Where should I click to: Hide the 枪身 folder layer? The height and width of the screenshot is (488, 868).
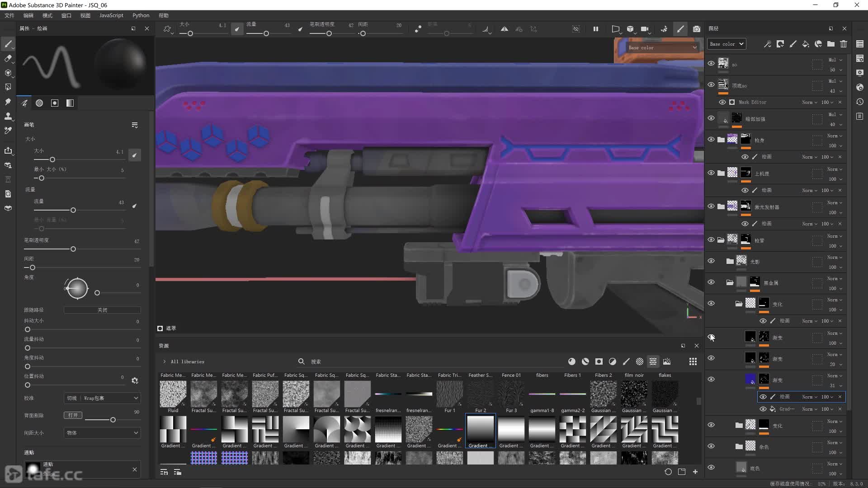(x=711, y=140)
